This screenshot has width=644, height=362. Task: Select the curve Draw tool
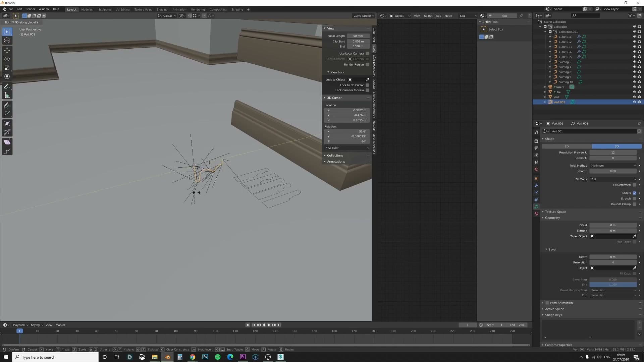(7, 105)
